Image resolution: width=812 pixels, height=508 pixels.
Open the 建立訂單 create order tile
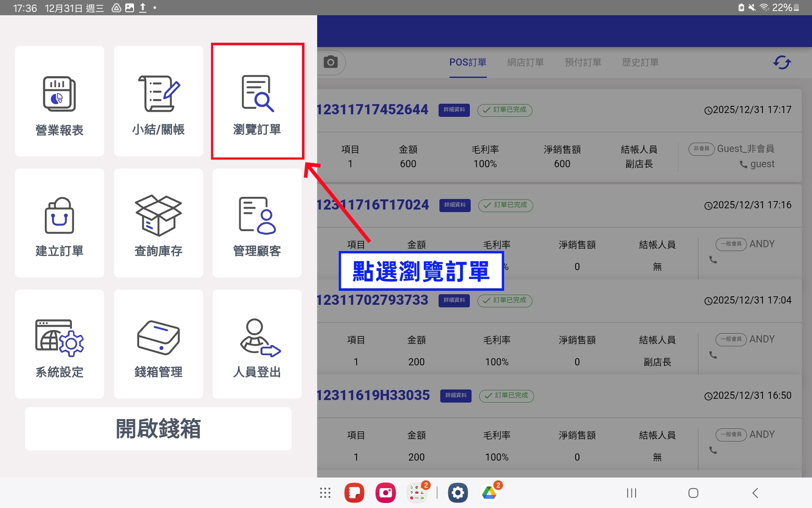pyautogui.click(x=60, y=223)
